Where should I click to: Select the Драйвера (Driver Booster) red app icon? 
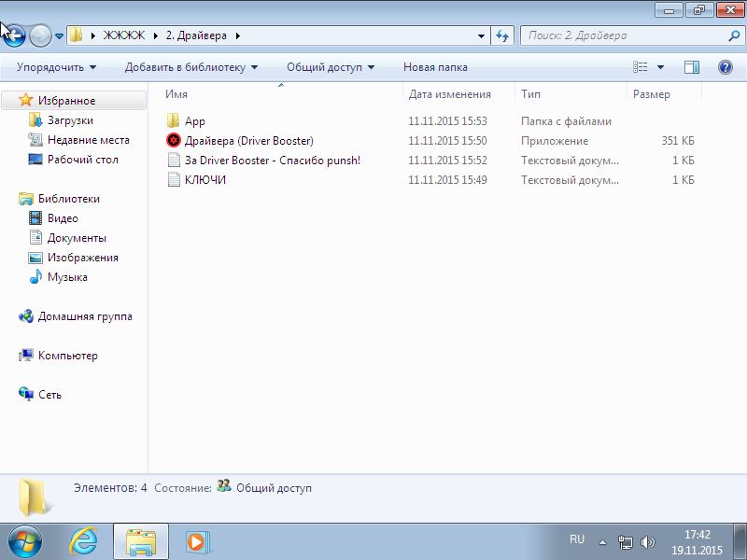tap(174, 141)
